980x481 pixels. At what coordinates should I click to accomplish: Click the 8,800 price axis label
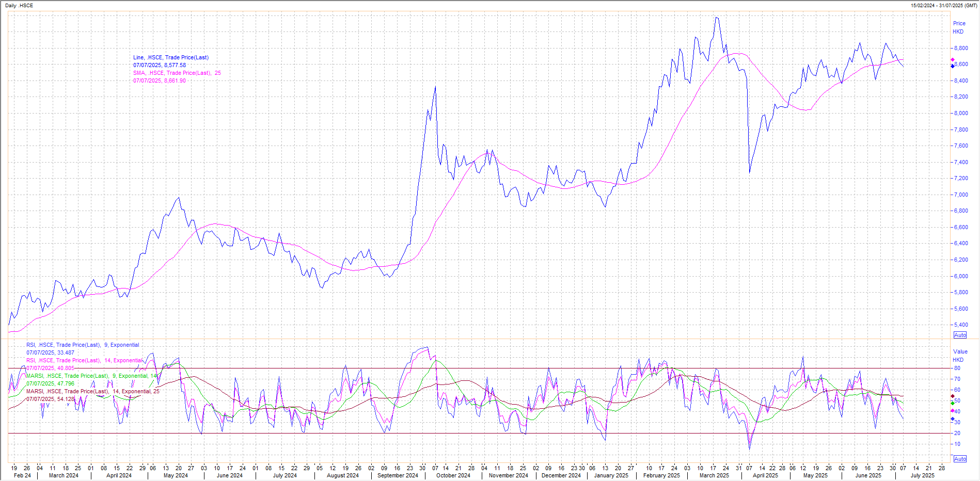(x=961, y=48)
